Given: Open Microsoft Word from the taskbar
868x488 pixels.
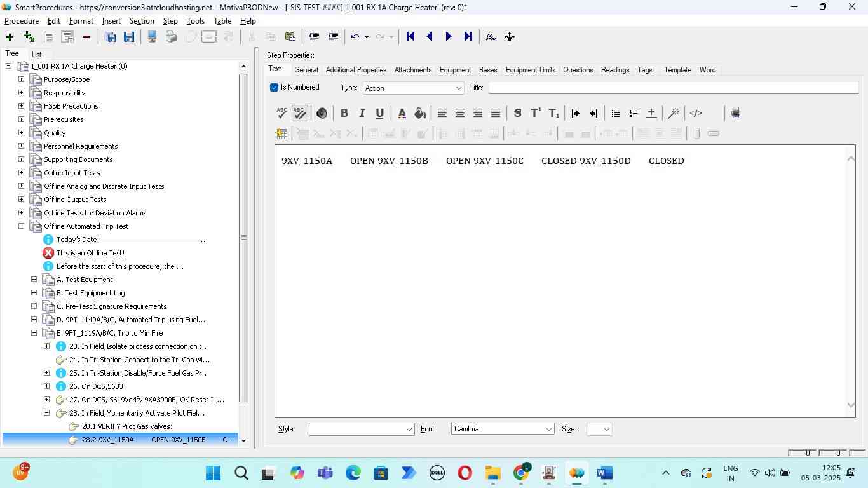Looking at the screenshot, I should [604, 473].
